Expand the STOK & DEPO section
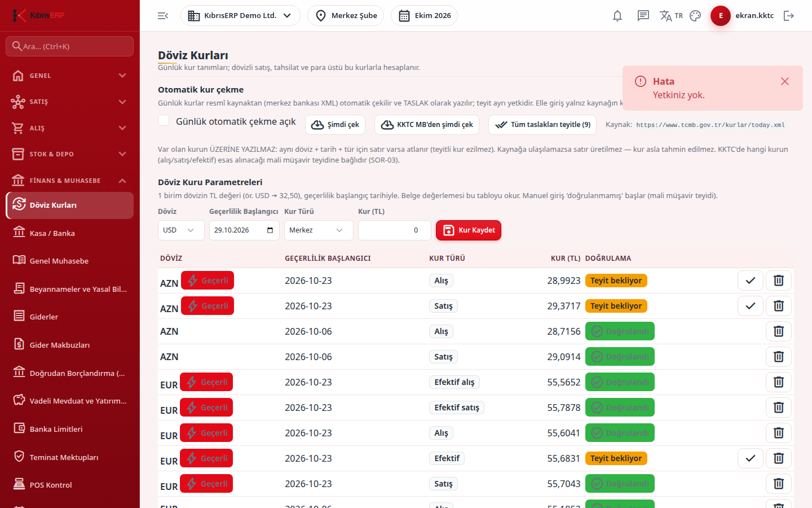 pos(70,154)
